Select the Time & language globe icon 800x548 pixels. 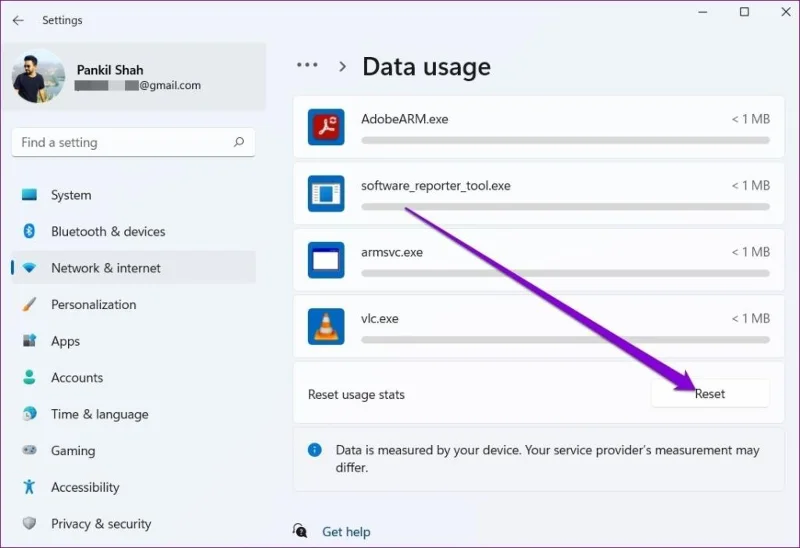(30, 413)
